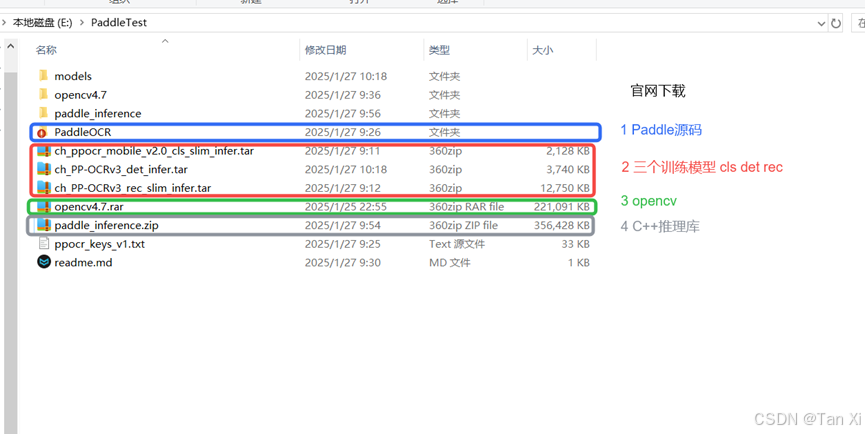The height and width of the screenshot is (434, 865).
Task: Click ch_ppocr_mobile_v2.0_cls_slim_infer.tar archive icon
Action: (44, 151)
